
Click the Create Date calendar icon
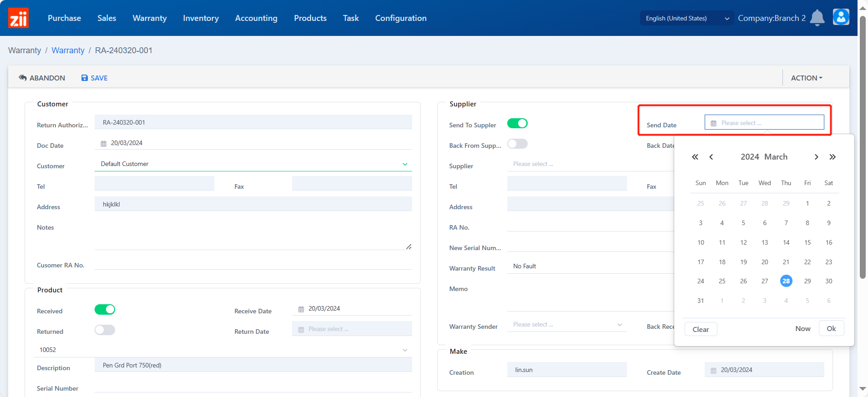click(713, 370)
